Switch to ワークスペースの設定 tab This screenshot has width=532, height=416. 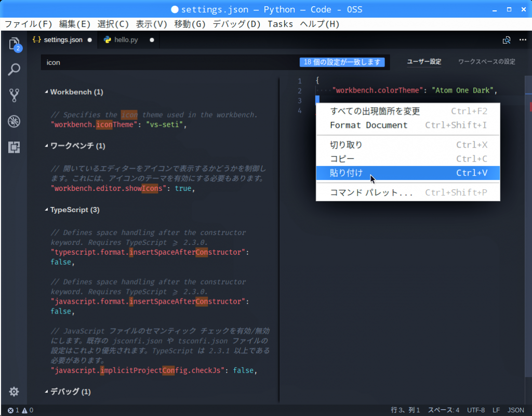pyautogui.click(x=486, y=62)
